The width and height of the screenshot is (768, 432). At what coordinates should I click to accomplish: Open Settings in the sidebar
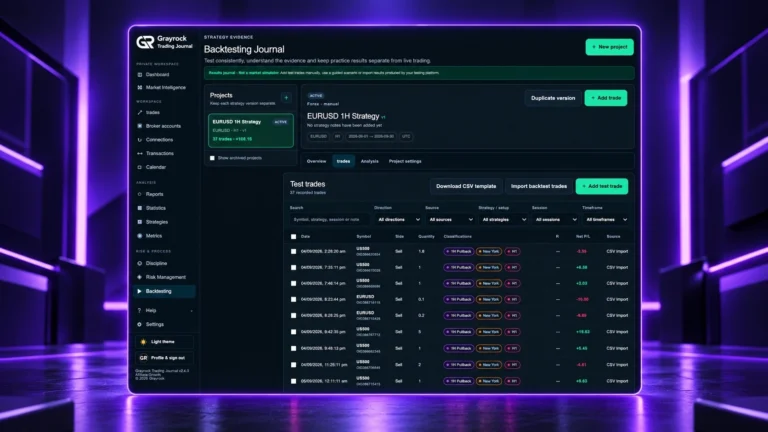154,324
